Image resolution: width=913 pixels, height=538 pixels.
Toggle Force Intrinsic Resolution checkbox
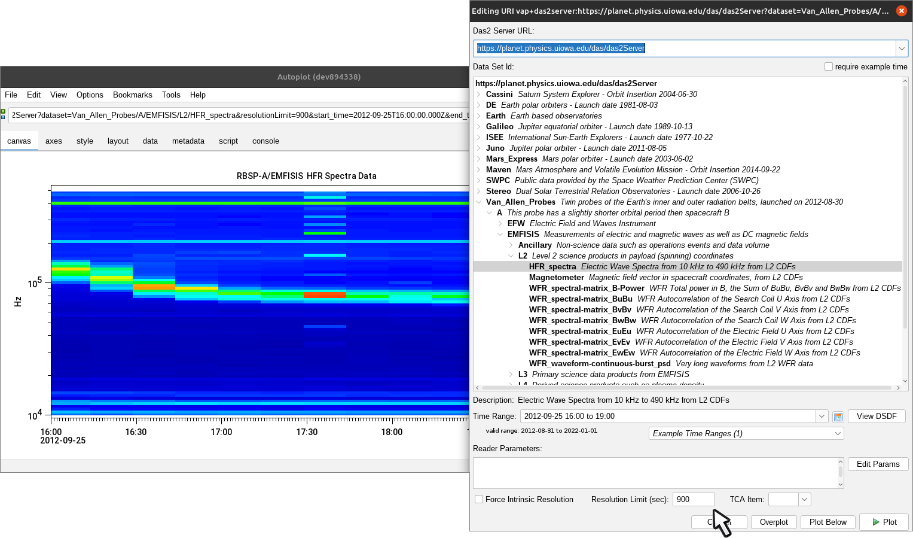pos(479,499)
